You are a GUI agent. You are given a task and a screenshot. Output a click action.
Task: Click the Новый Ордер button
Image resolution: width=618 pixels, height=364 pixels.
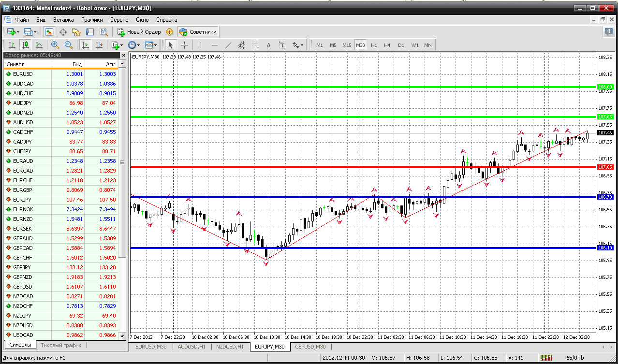139,32
